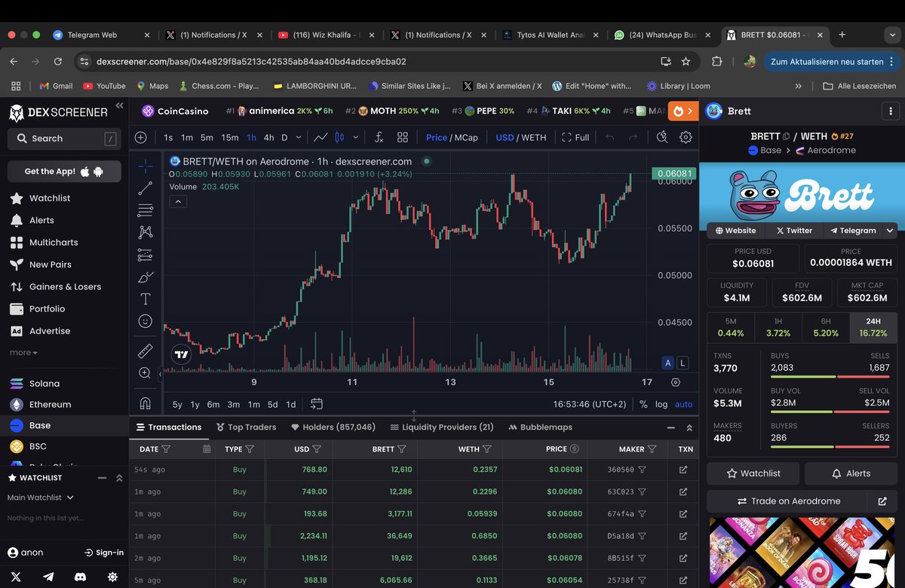Switch the price column to the dollar display
This screenshot has width=905, height=588.
574,449
